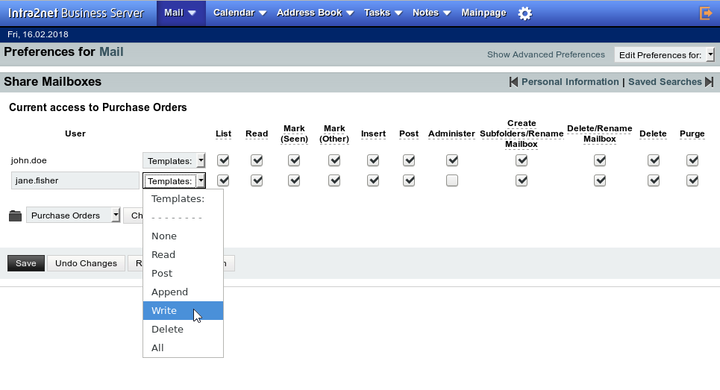Toggle Mark (Seen) checkbox for jane.fisher
The width and height of the screenshot is (720, 390).
tap(294, 181)
